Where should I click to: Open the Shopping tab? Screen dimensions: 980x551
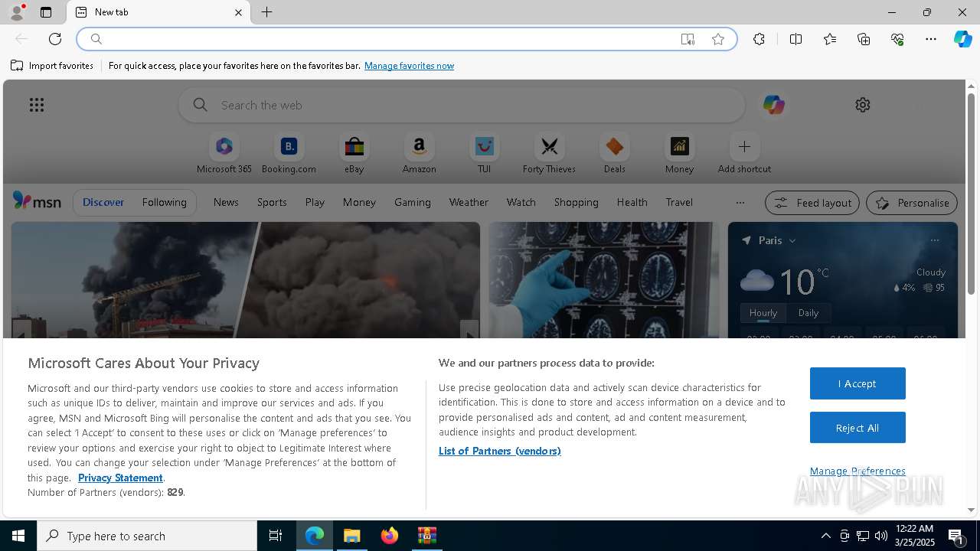pyautogui.click(x=576, y=202)
